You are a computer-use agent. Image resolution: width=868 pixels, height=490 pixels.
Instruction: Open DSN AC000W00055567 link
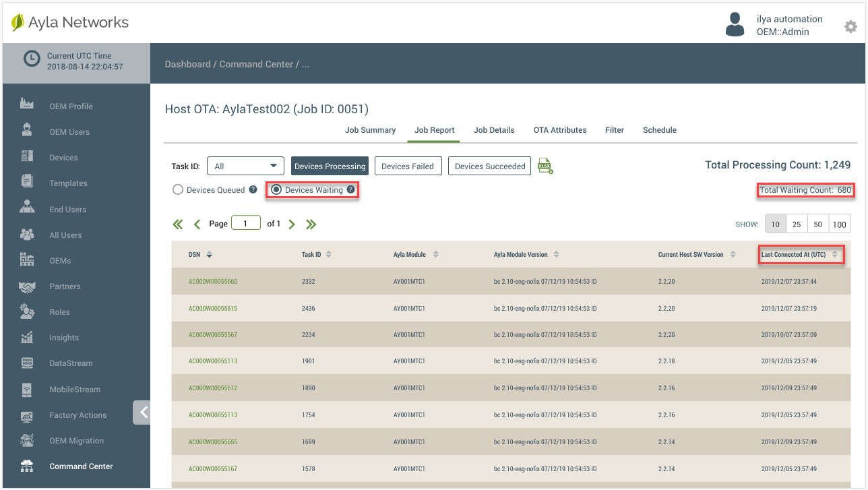[x=213, y=334]
